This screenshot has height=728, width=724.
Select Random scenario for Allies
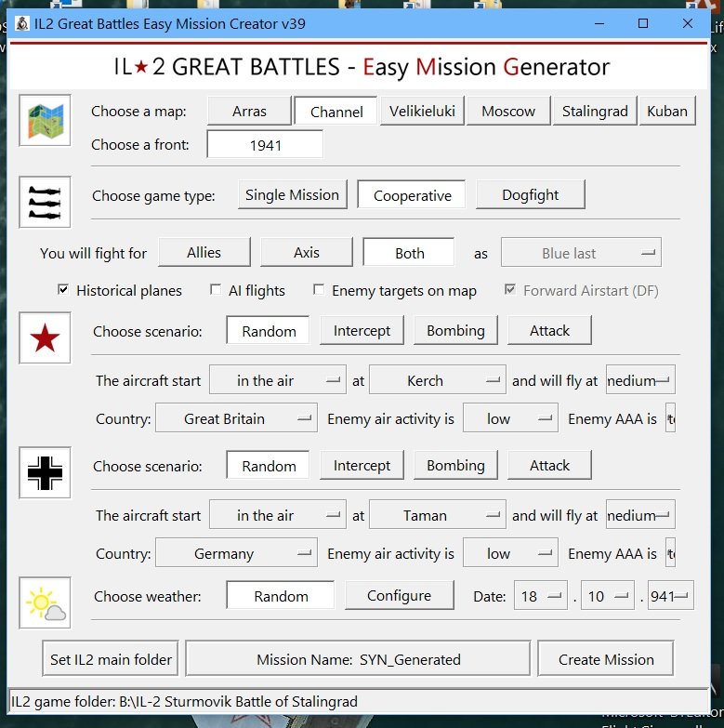pos(269,331)
